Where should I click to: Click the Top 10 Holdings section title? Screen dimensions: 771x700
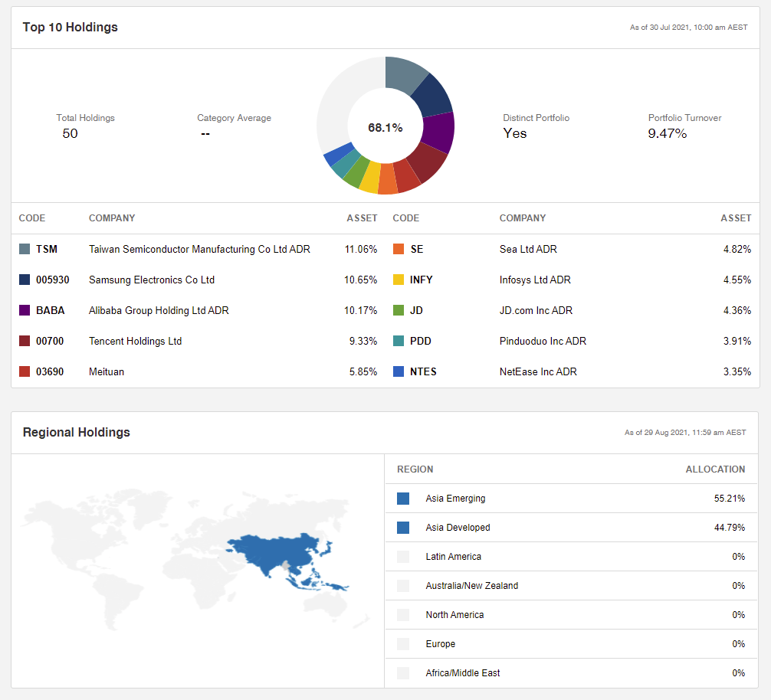[x=71, y=27]
